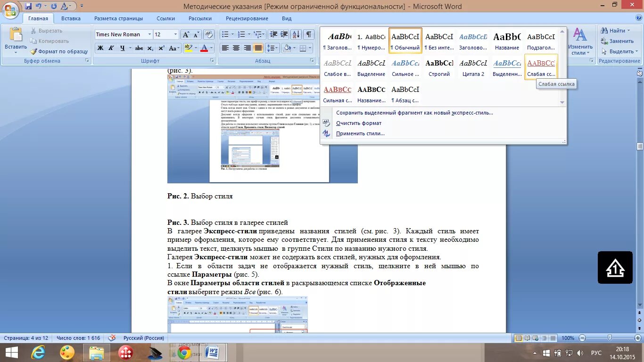Viewport: 644px width, 362px height.
Task: Select Очистить формат menu entry
Action: click(359, 123)
